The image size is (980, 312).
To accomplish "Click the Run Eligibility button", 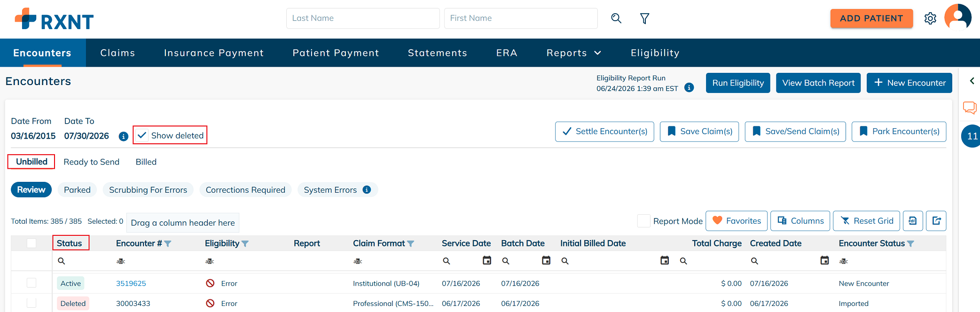I will [738, 83].
